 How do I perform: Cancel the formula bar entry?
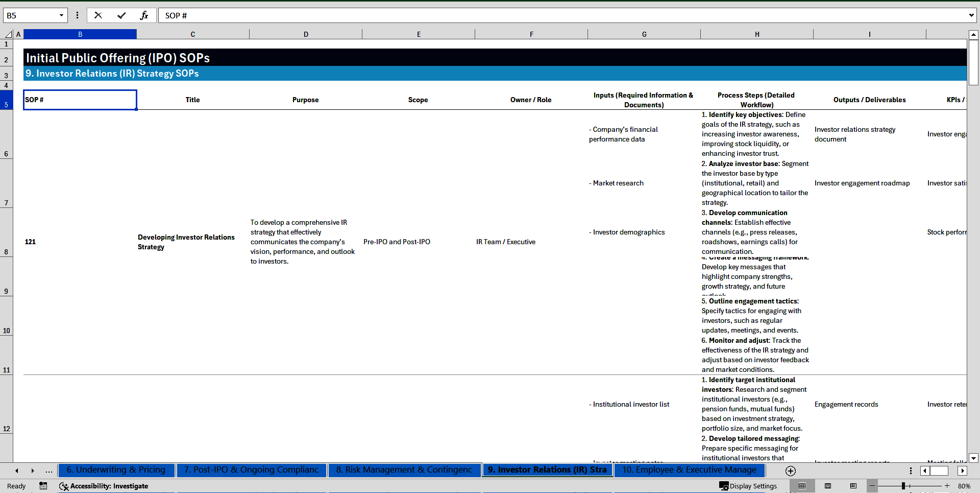coord(98,15)
